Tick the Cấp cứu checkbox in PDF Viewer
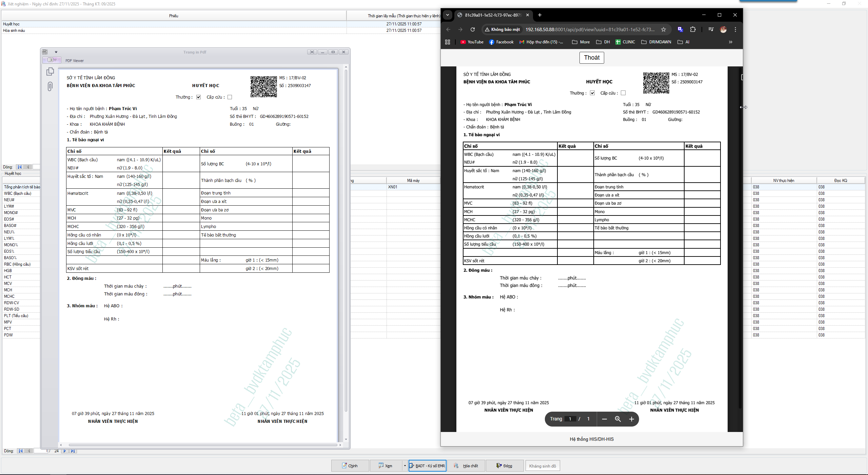 230,97
